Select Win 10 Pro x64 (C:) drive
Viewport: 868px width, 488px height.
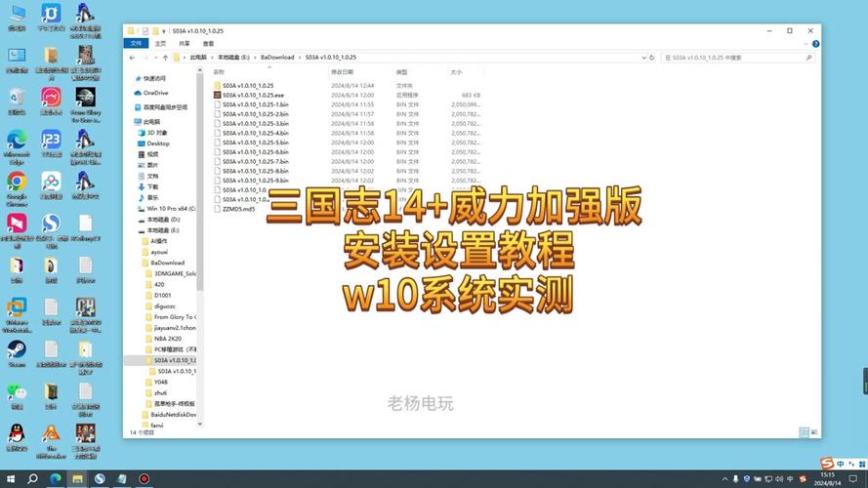(x=171, y=209)
